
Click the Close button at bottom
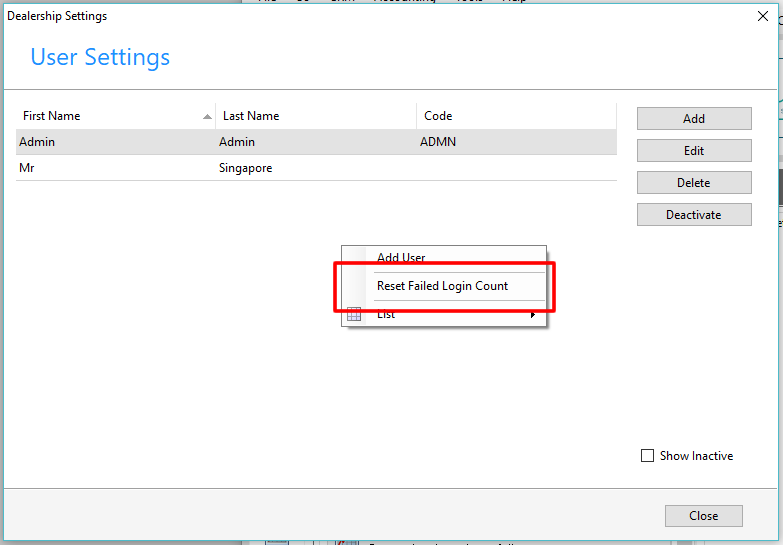tap(703, 516)
